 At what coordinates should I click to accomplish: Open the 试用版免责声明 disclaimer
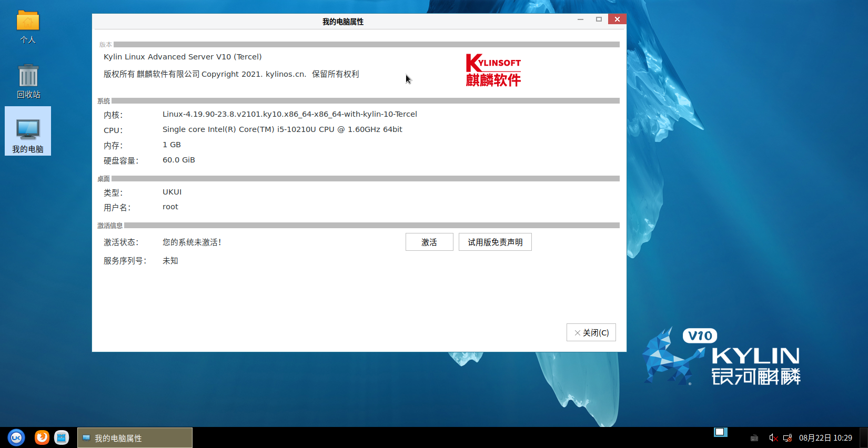point(495,242)
